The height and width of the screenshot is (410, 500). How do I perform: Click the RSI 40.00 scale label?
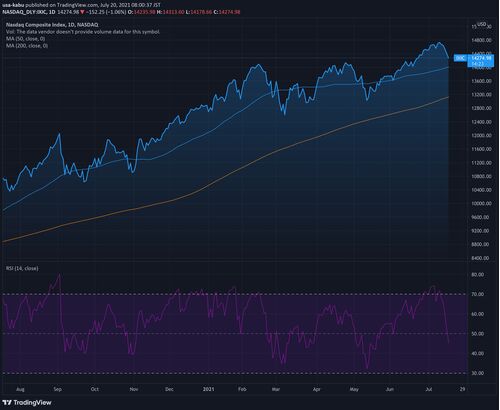coord(478,353)
